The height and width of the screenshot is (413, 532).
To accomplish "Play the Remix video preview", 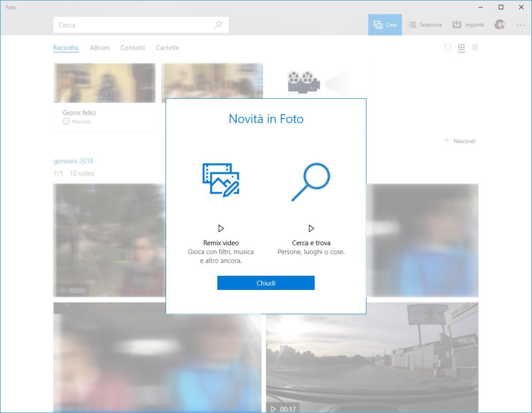I will tap(221, 228).
